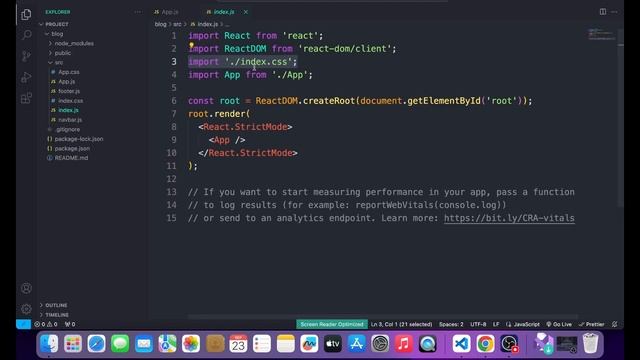640x360 pixels.
Task: Click the ports forwarded status indicator
Action: click(x=70, y=324)
